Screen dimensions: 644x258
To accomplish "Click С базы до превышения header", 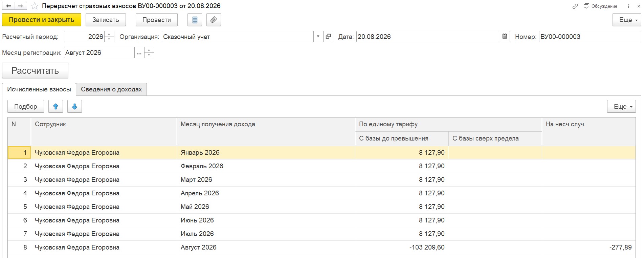I will [402, 138].
